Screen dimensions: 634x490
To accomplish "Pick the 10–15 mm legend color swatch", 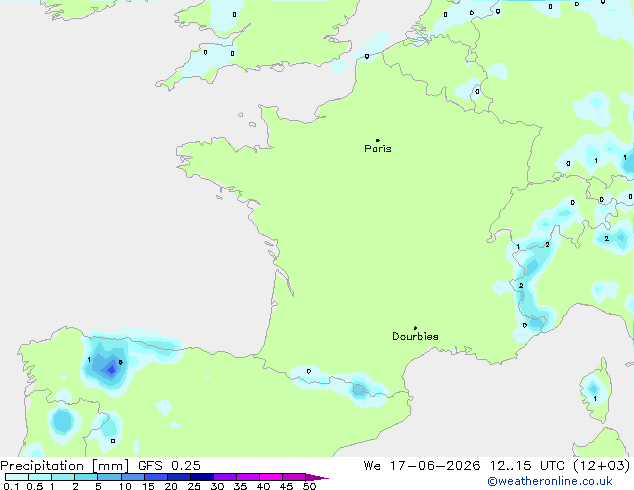I will coord(132,477).
